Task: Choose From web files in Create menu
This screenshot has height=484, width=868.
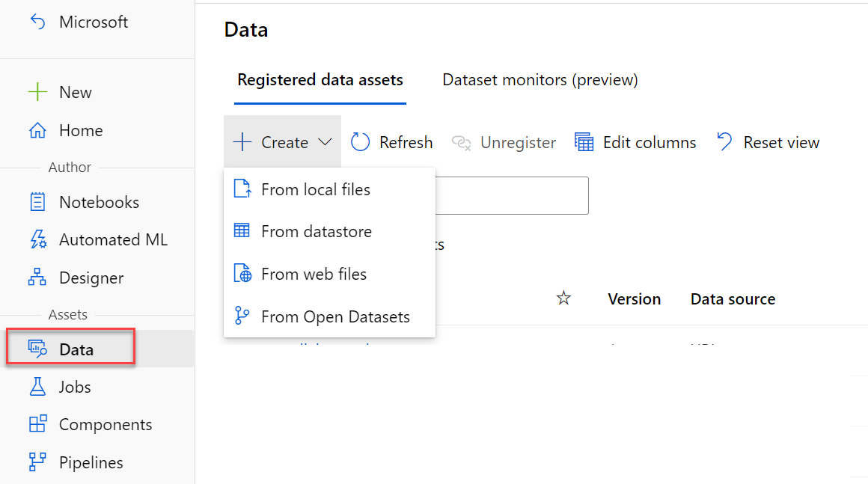Action: pyautogui.click(x=329, y=274)
